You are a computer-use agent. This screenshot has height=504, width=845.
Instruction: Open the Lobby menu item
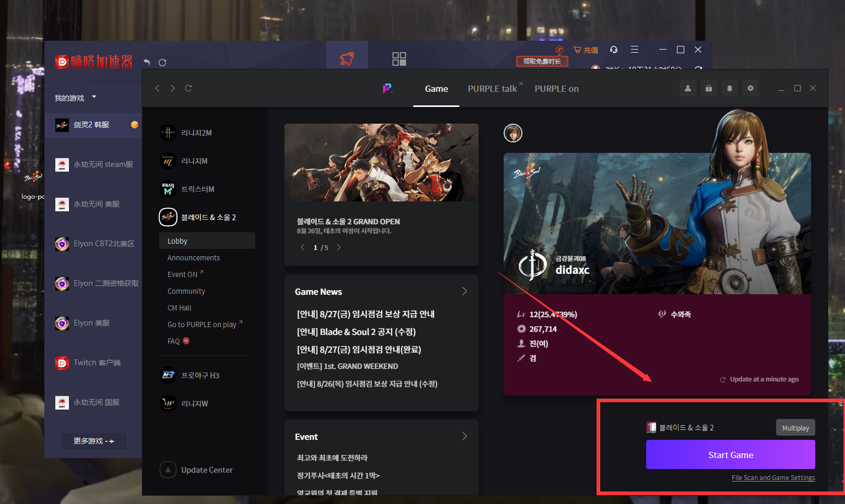[207, 241]
